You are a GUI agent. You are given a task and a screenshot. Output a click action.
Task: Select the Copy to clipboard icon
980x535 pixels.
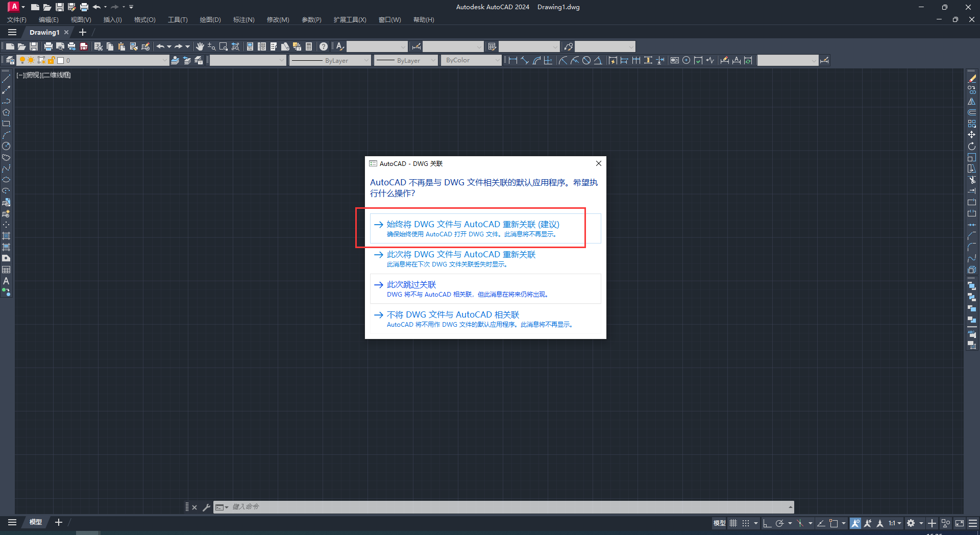[x=109, y=46]
